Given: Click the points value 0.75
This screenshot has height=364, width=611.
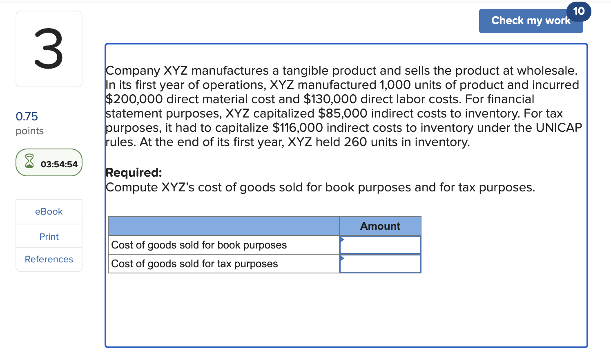Looking at the screenshot, I should click(27, 116).
